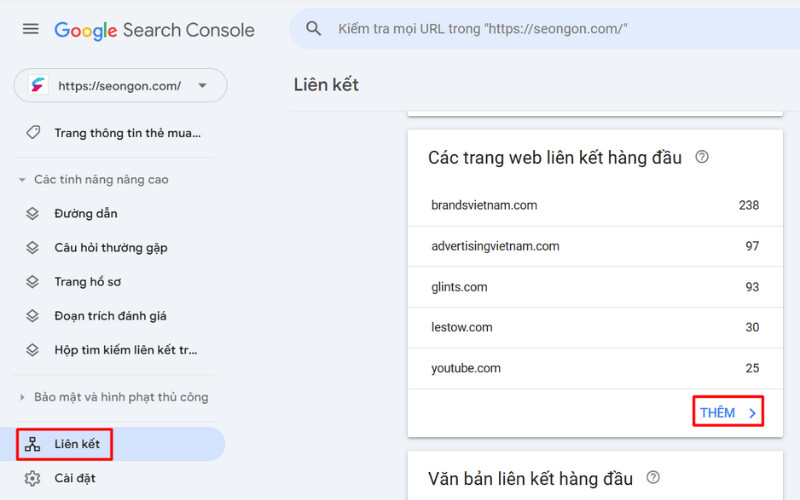Select the advertisingvietnam.com row
The image size is (800, 500).
pos(595,246)
